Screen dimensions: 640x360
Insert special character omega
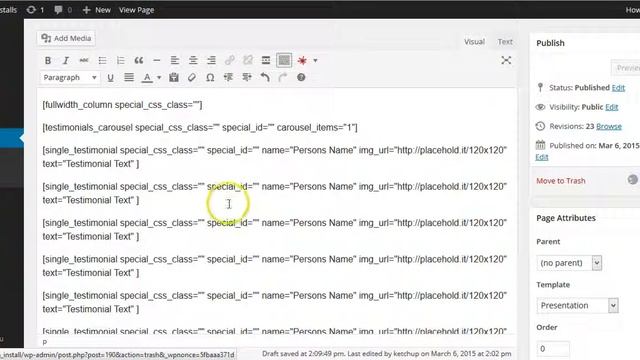click(x=210, y=78)
